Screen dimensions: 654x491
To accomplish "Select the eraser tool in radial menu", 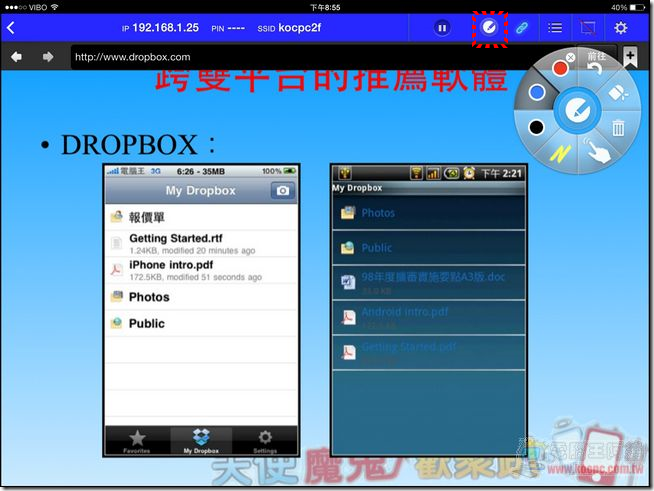I will pyautogui.click(x=619, y=93).
